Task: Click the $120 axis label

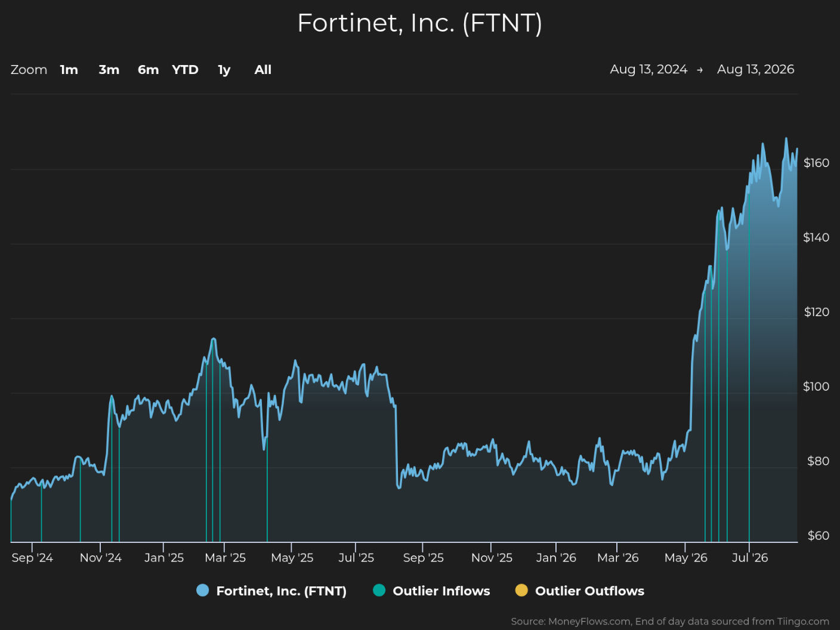Action: pos(816,312)
